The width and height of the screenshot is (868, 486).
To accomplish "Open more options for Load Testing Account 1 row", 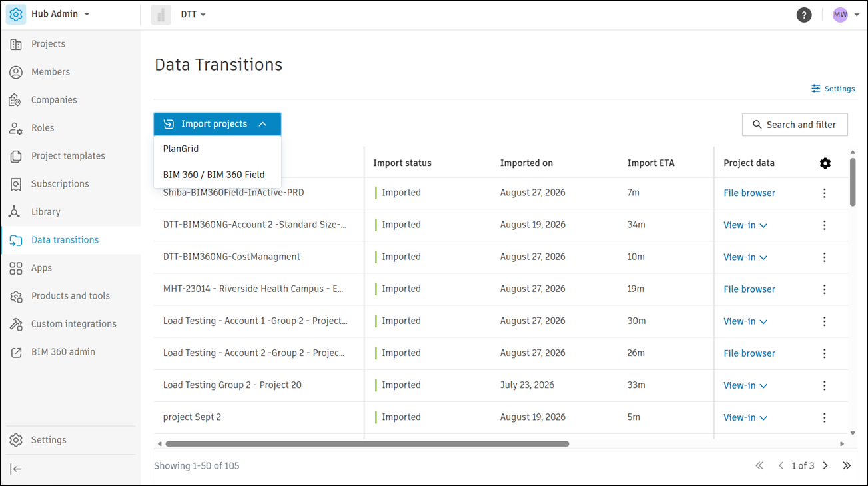I will click(x=825, y=321).
